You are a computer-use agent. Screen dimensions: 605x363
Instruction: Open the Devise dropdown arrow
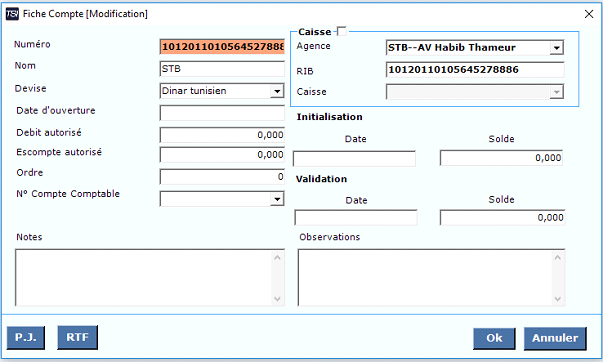coord(277,91)
